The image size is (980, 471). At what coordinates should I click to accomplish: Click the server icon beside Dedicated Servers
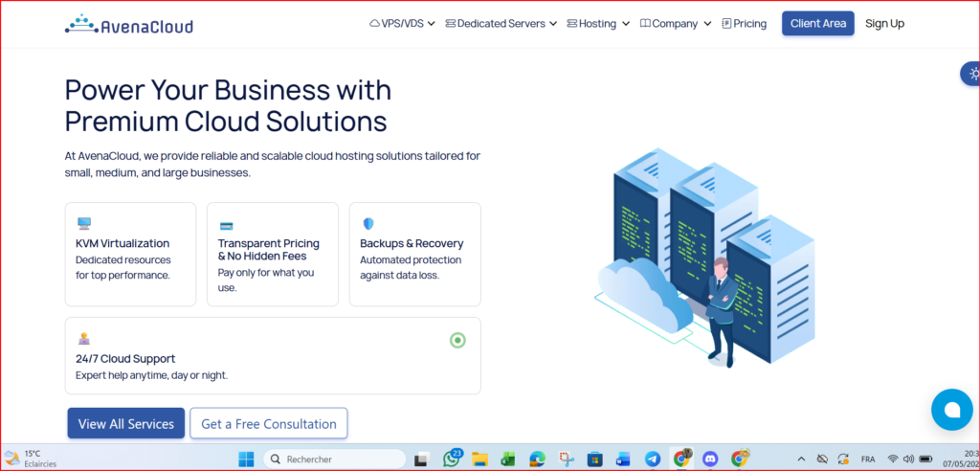450,24
